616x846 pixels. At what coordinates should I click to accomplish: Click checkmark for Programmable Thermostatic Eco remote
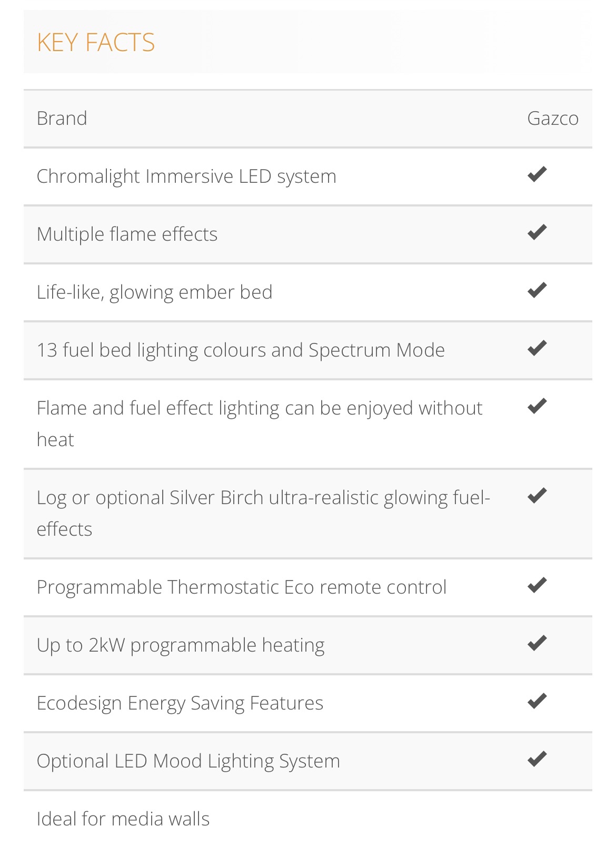537,585
